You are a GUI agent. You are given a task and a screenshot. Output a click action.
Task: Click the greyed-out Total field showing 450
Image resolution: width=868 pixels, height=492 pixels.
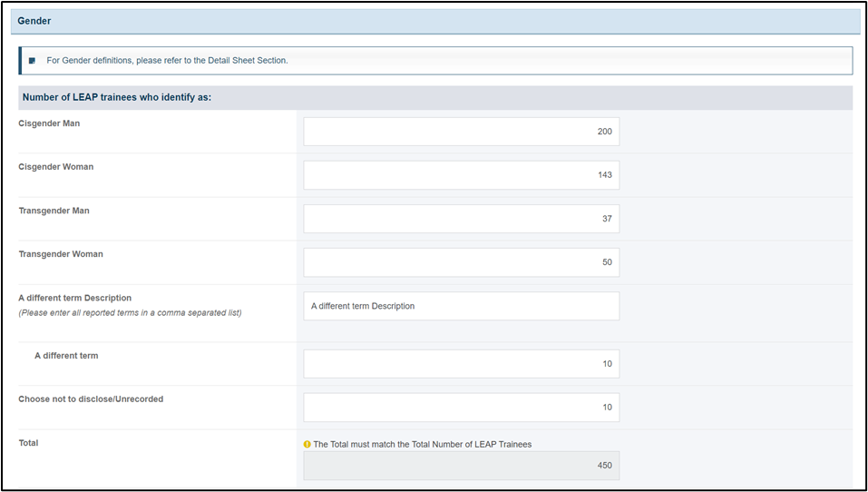(461, 466)
